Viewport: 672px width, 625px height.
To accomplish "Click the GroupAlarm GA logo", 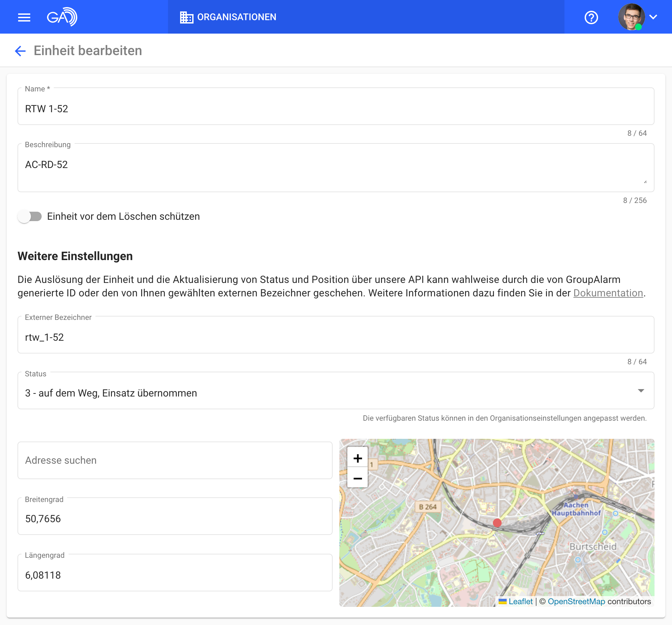I will pyautogui.click(x=62, y=17).
